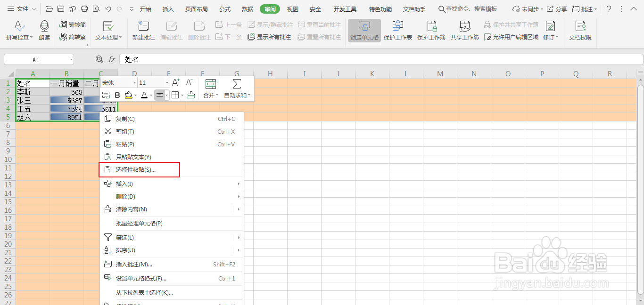The height and width of the screenshot is (305, 644).
Task: Click the 批注 comments button at top right
Action: click(585, 9)
